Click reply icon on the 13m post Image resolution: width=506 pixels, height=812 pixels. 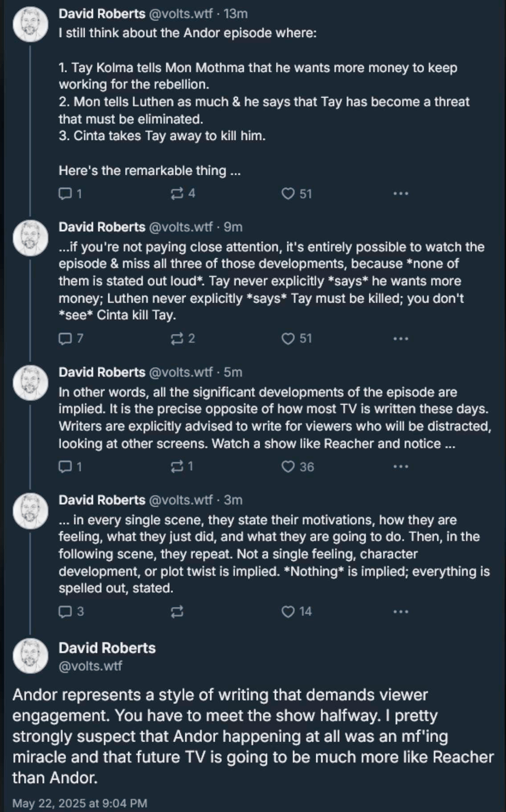click(65, 193)
